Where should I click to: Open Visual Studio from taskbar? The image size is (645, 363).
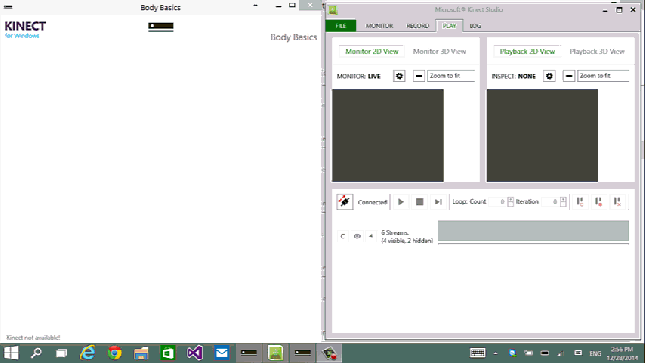(x=195, y=353)
